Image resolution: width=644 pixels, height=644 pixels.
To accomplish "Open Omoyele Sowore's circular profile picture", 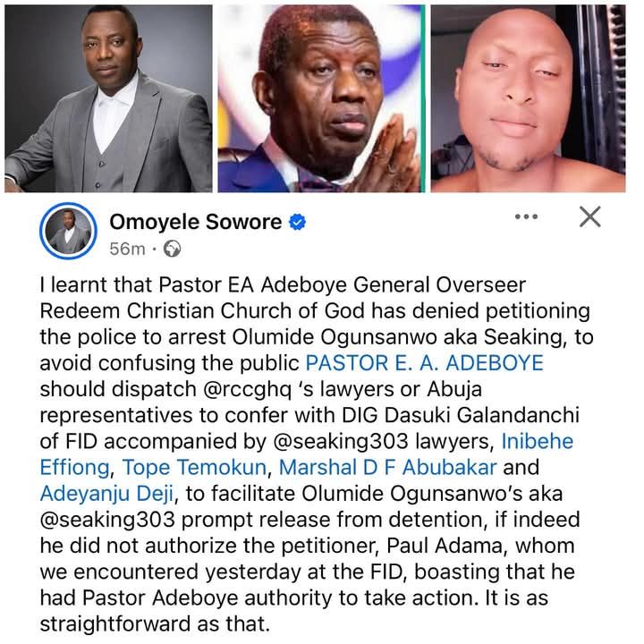I will [68, 231].
